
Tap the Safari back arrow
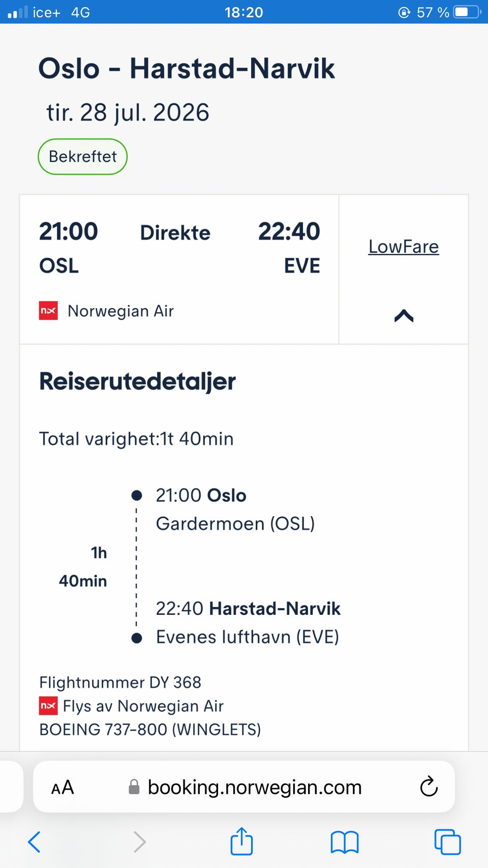(34, 842)
